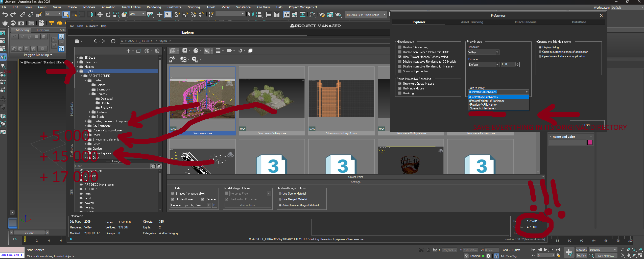The height and width of the screenshot is (259, 644).
Task: Select the Staircases-V-Ray.max thumbnail
Action: click(x=272, y=101)
